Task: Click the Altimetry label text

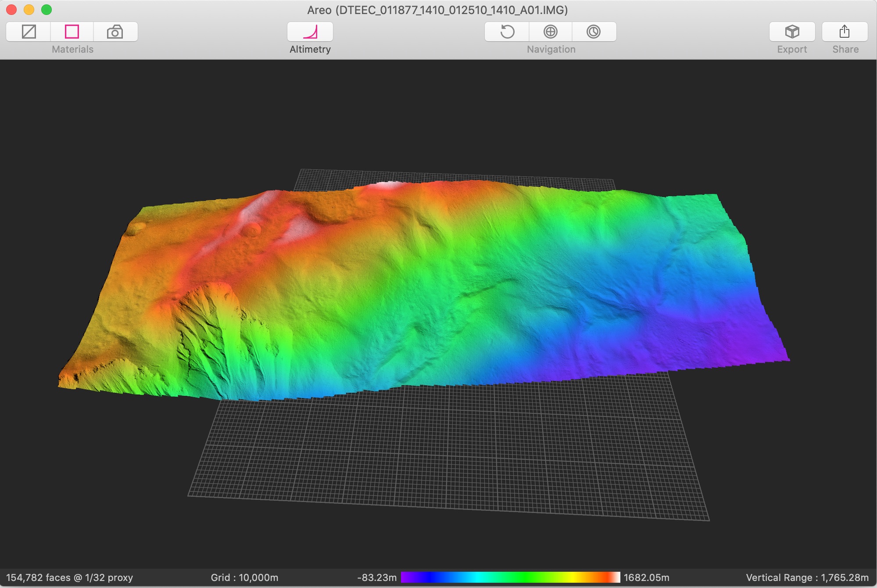Action: [x=310, y=49]
